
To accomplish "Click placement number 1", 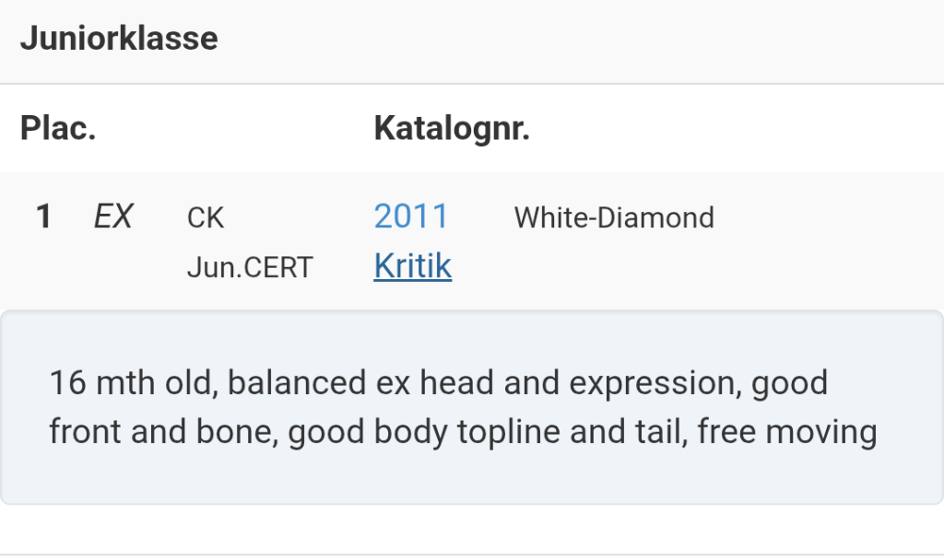I will click(43, 217).
